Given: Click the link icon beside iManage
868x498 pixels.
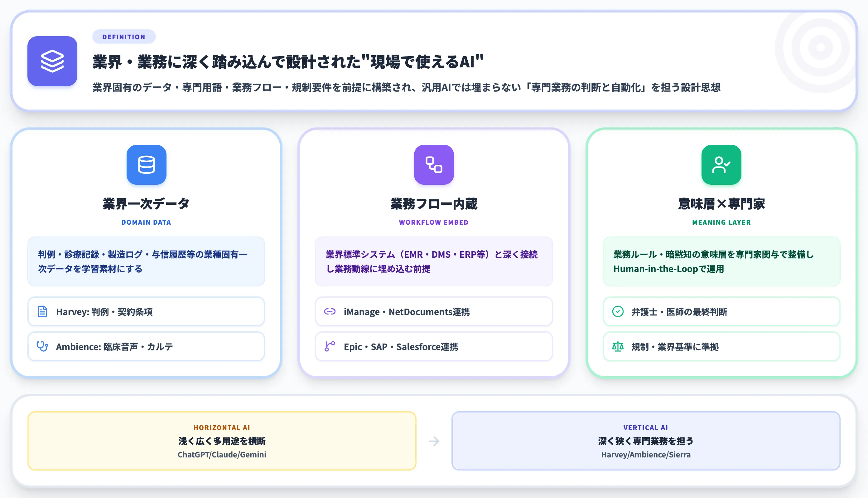Looking at the screenshot, I should [x=330, y=312].
